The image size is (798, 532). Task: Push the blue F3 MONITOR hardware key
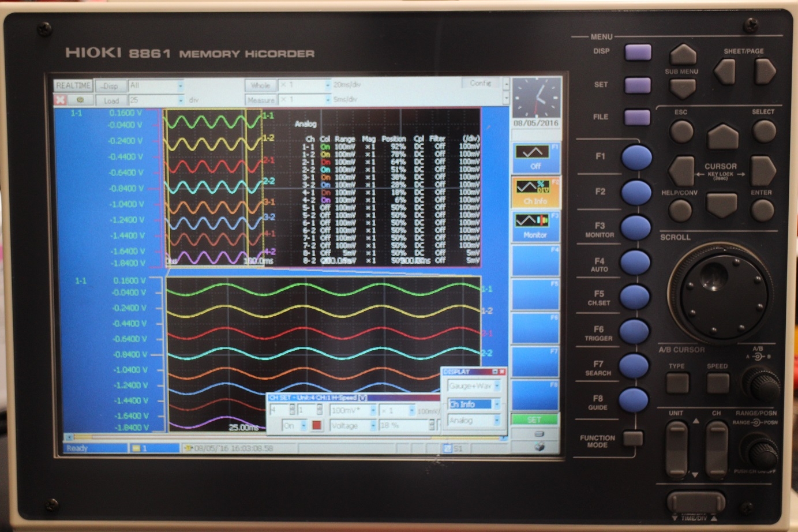[636, 227]
